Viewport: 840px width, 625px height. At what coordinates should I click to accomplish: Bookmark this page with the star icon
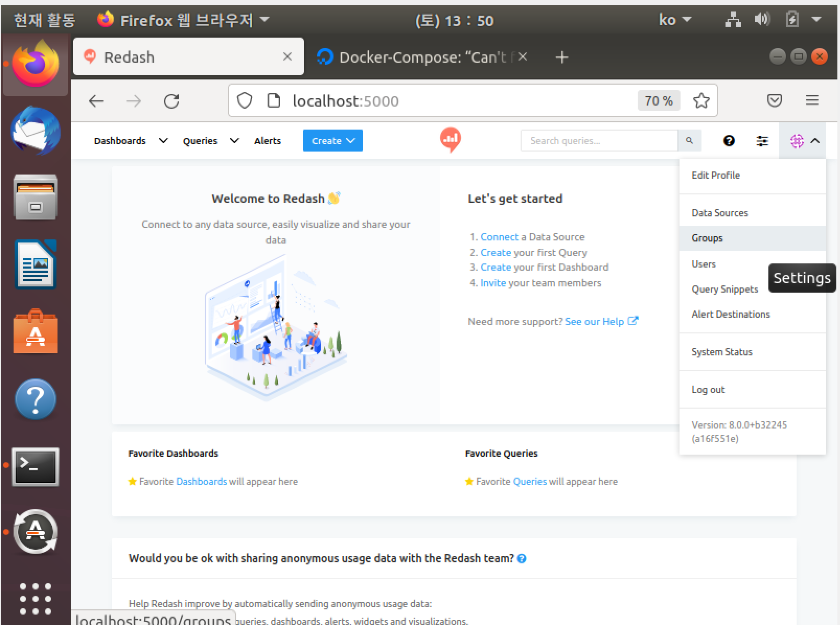(x=701, y=100)
